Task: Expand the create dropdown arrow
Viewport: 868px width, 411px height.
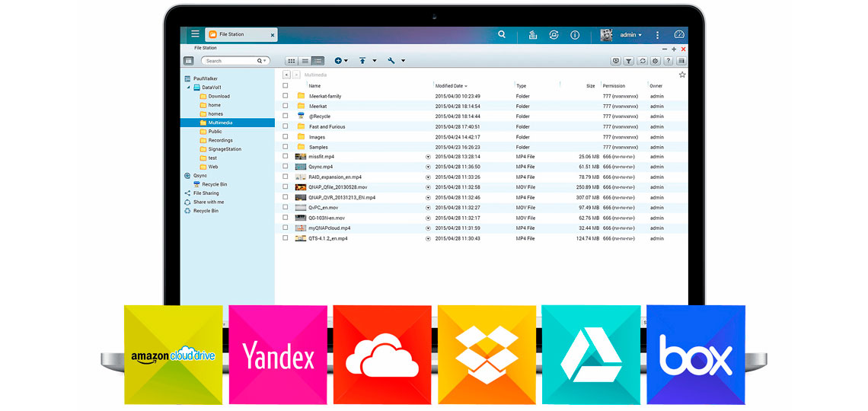Action: 346,61
